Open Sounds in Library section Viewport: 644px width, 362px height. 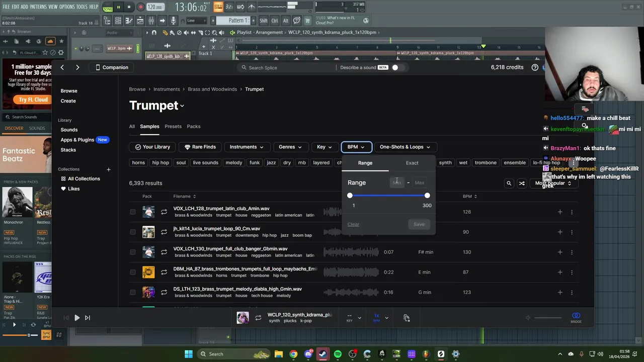click(x=69, y=130)
